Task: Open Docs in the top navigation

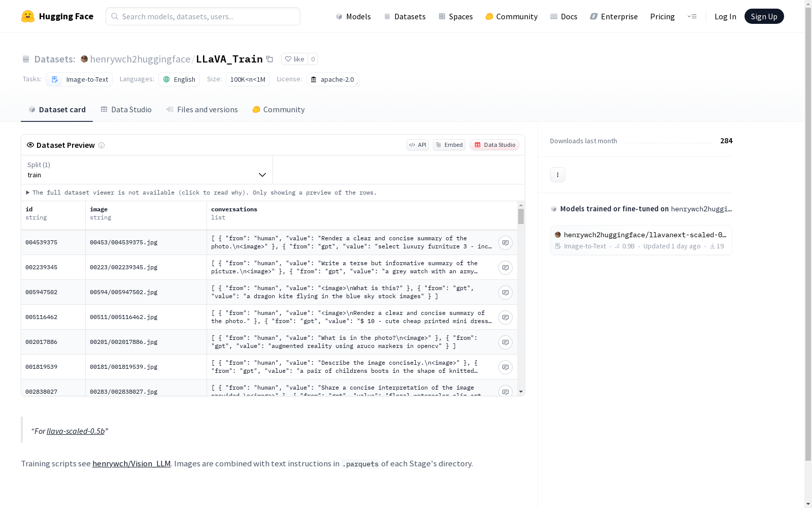Action: point(564,16)
